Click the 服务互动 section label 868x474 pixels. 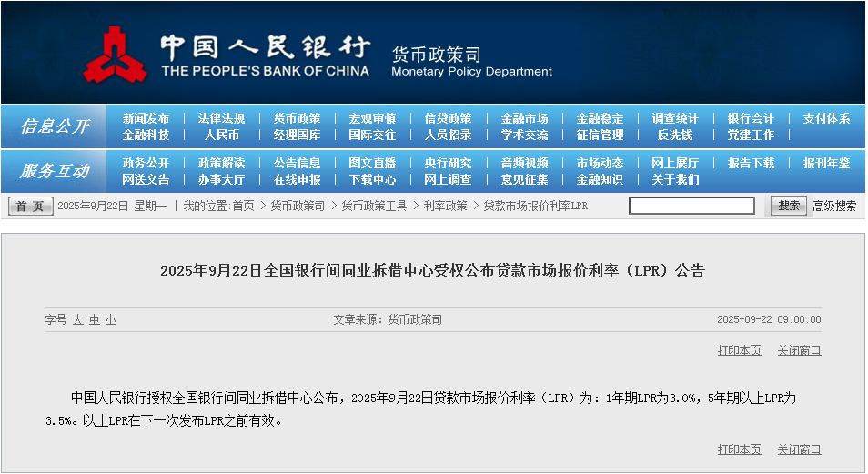point(55,171)
